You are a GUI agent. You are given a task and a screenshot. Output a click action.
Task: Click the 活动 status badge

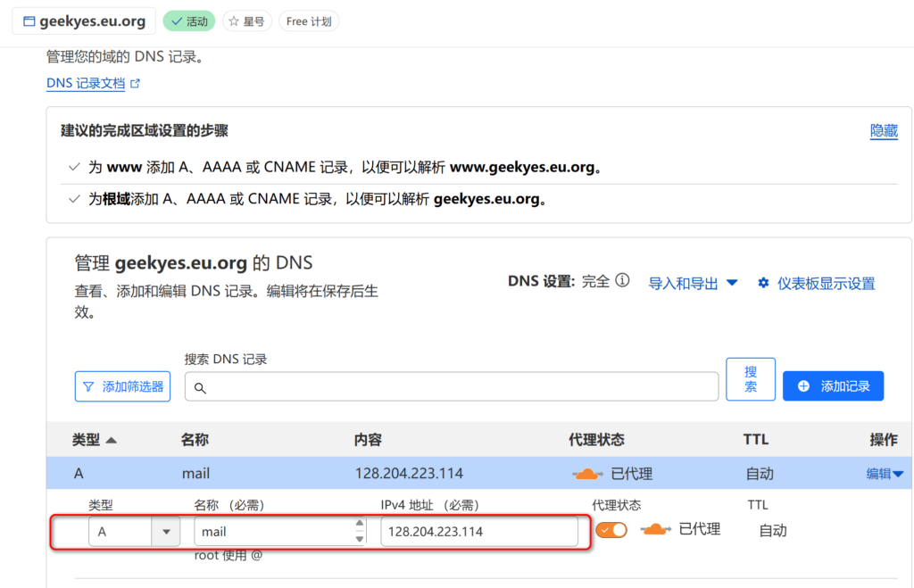pos(189,21)
